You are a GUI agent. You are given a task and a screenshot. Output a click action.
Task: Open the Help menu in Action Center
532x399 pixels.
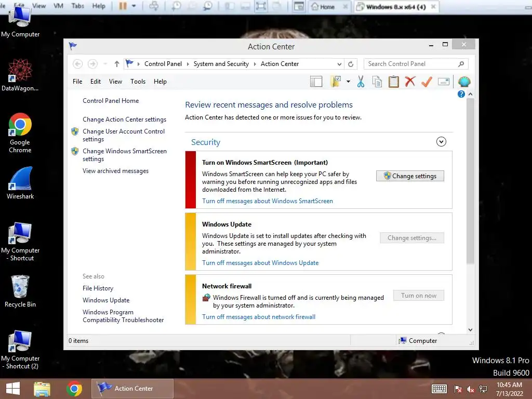click(160, 82)
